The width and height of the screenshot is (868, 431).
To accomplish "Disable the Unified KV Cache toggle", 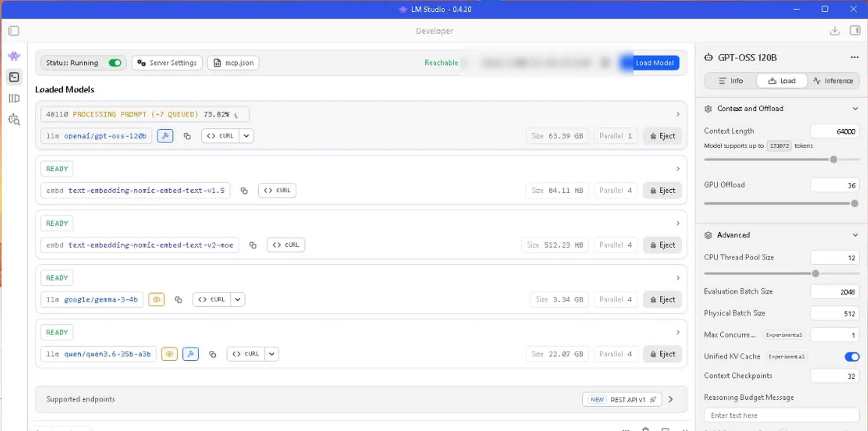I will click(x=852, y=356).
